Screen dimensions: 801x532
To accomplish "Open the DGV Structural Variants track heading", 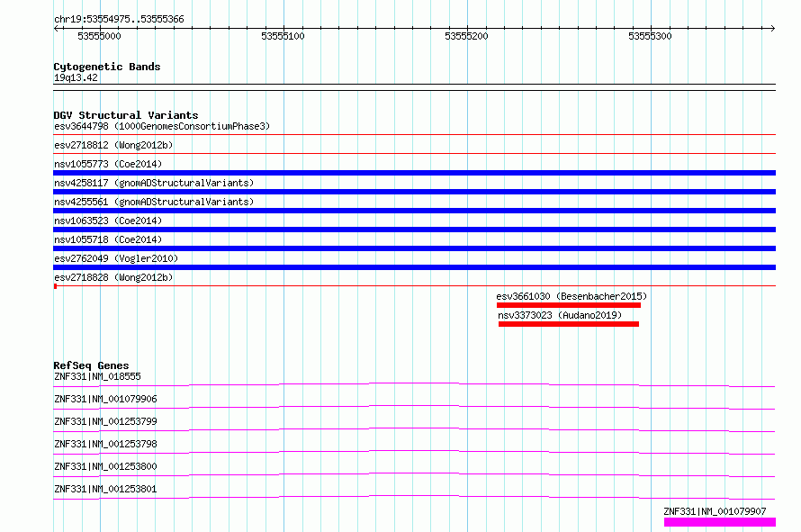I will tap(126, 115).
